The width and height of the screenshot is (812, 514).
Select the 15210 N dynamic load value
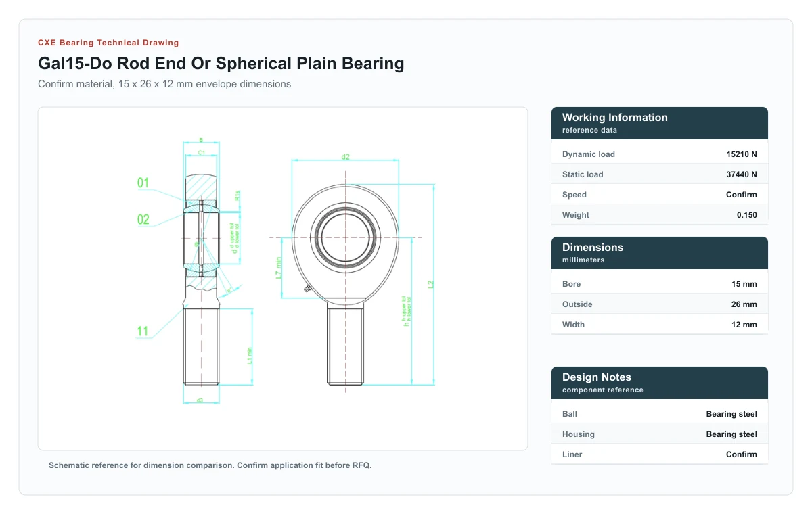[742, 154]
